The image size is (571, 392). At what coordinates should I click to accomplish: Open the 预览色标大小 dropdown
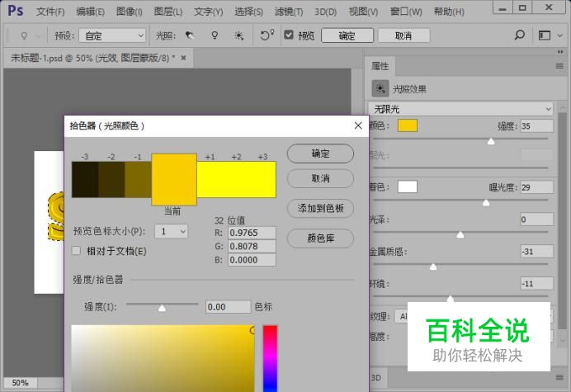pos(171,231)
